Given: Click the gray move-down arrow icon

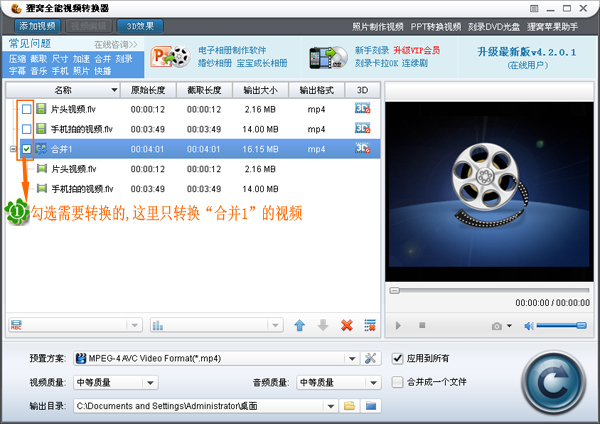Looking at the screenshot, I should (323, 326).
